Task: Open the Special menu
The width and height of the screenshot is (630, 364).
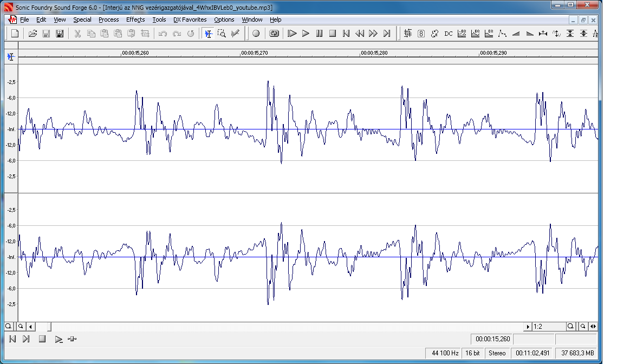Action: point(82,19)
